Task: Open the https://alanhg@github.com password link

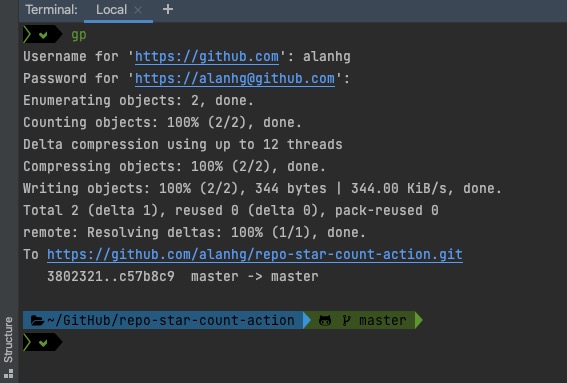Action: pos(235,78)
